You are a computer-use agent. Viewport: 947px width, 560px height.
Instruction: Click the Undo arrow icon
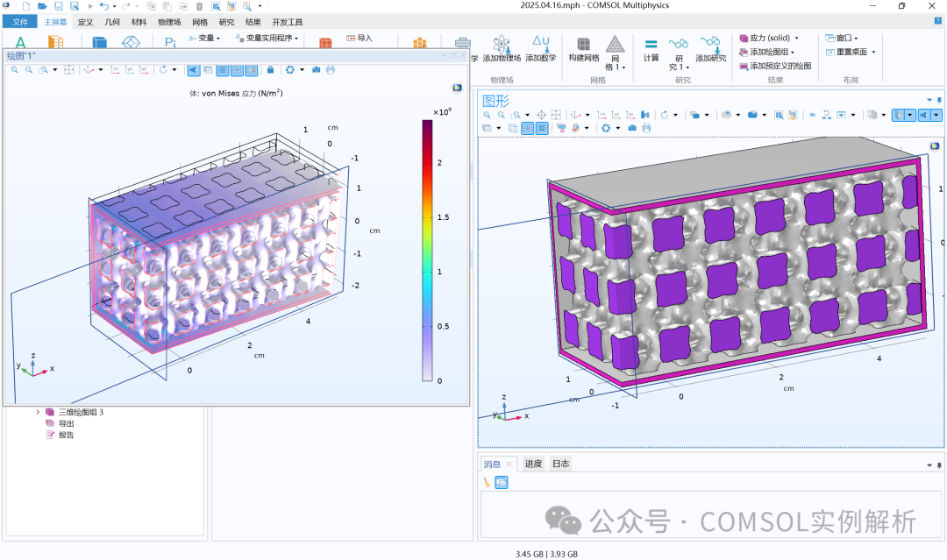coord(103,6)
